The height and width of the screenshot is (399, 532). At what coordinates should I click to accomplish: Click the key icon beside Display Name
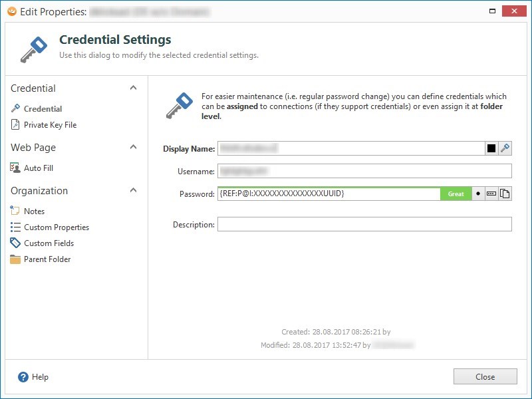(505, 148)
